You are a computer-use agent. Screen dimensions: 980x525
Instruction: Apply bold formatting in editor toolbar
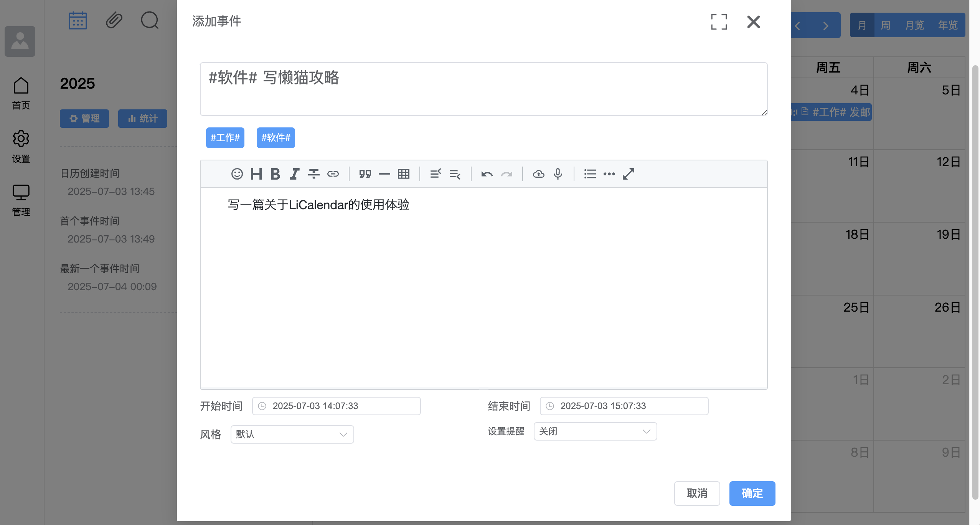pos(275,174)
